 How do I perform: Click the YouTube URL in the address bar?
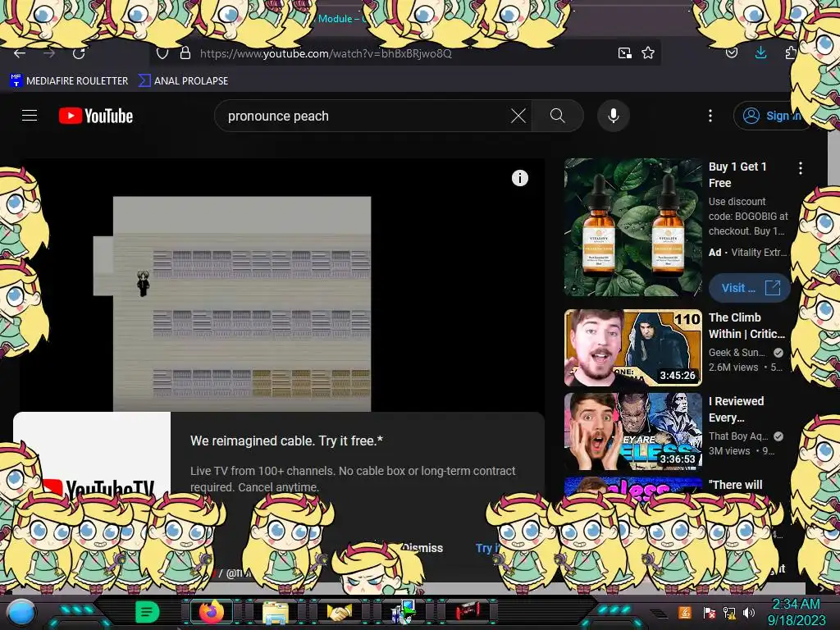[326, 53]
